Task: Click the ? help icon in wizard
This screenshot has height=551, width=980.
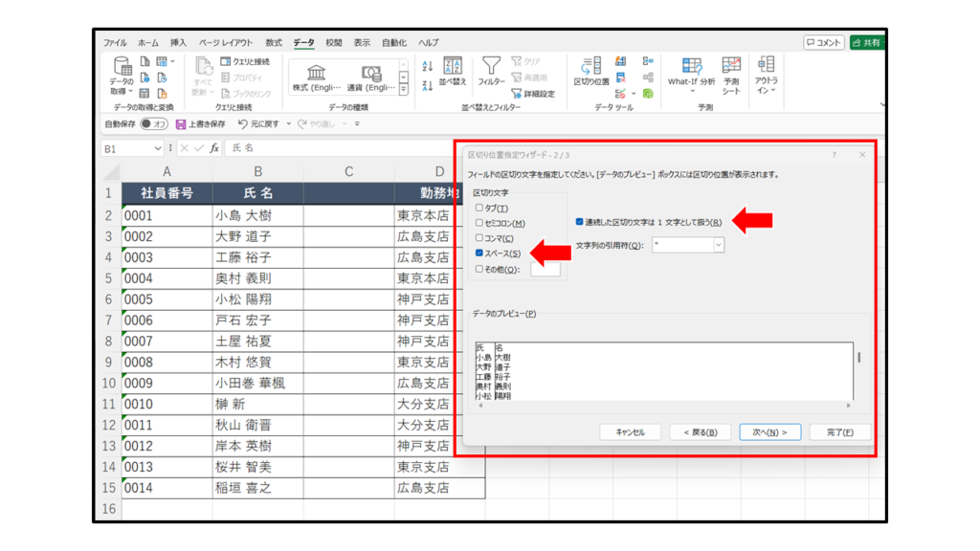Action: pos(834,155)
